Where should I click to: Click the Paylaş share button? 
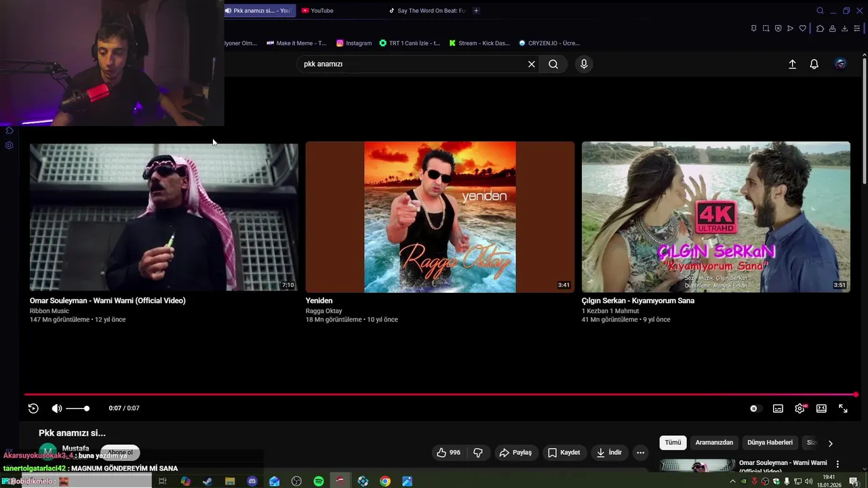515,452
